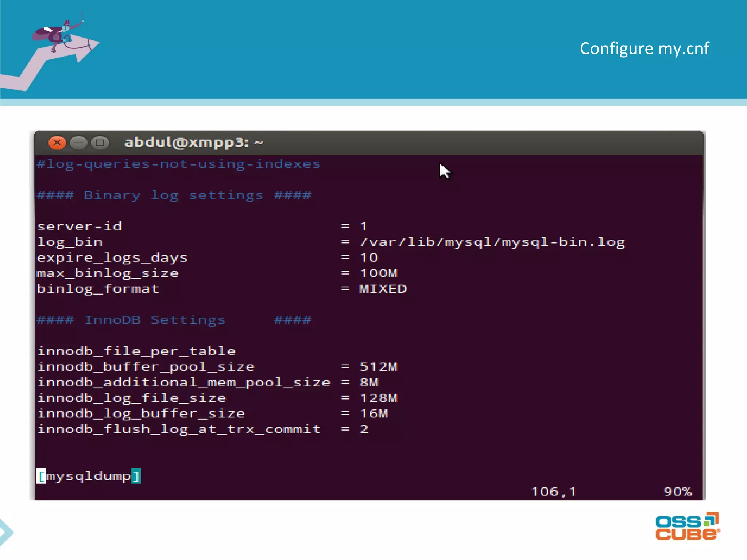
Task: Click the '#### InnoDB Settings ####' heading
Action: pyautogui.click(x=174, y=320)
